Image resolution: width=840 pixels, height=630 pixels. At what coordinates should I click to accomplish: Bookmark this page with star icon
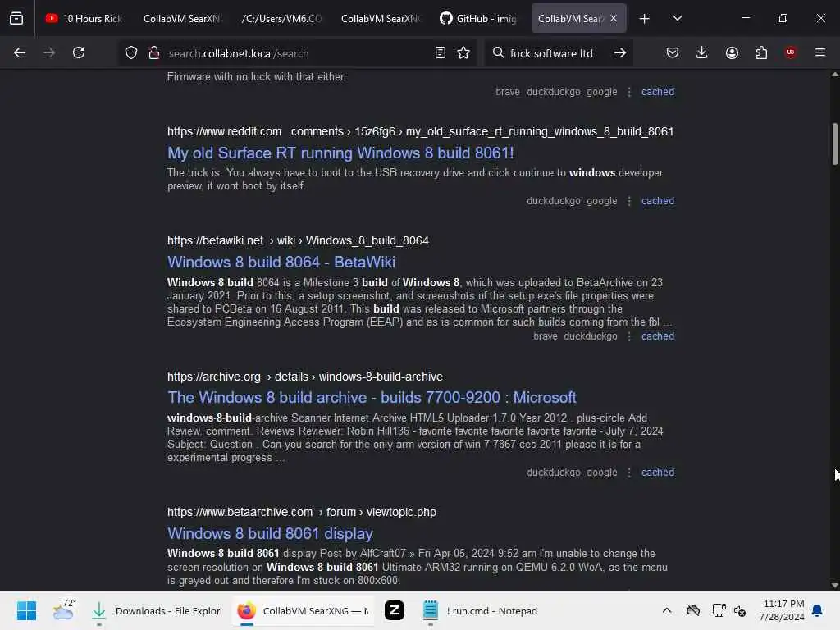pyautogui.click(x=463, y=52)
